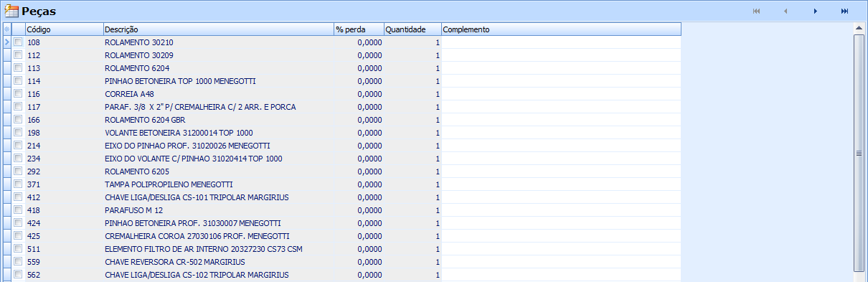The width and height of the screenshot is (868, 282).
Task: Mark checkbox for VOLANTE BETONEIRA row
Action: click(x=18, y=133)
